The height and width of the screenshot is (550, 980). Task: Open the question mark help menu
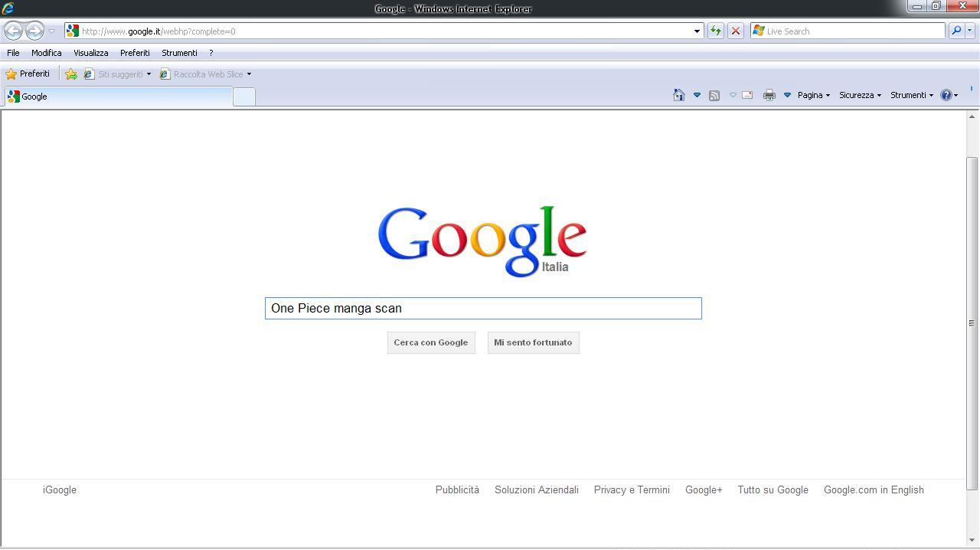coord(211,53)
